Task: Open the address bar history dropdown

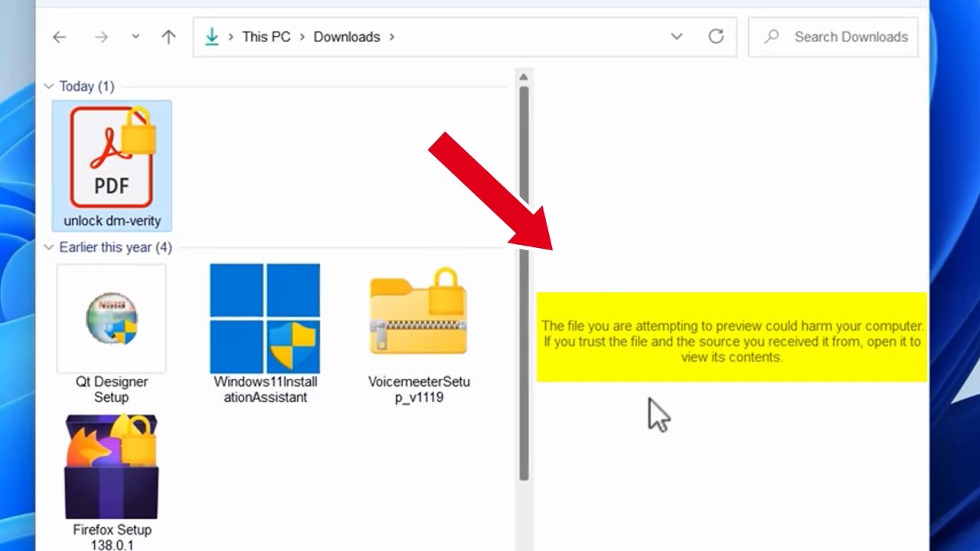Action: (677, 37)
